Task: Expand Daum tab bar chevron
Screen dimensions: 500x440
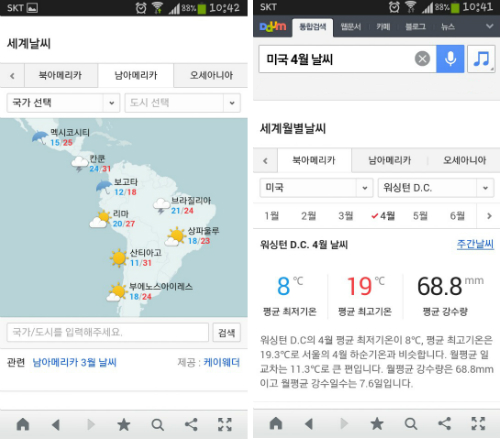Action: [x=489, y=26]
